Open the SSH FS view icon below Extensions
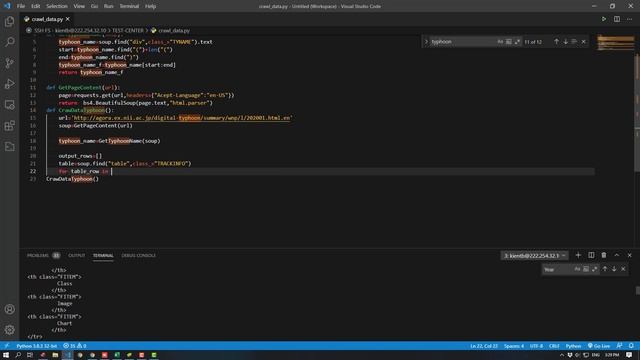 point(9,146)
